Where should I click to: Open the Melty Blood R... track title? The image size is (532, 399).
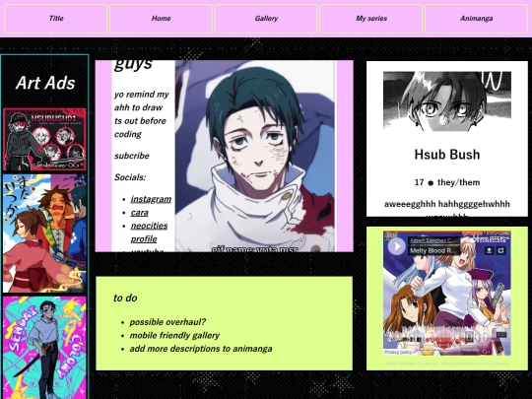(x=433, y=251)
